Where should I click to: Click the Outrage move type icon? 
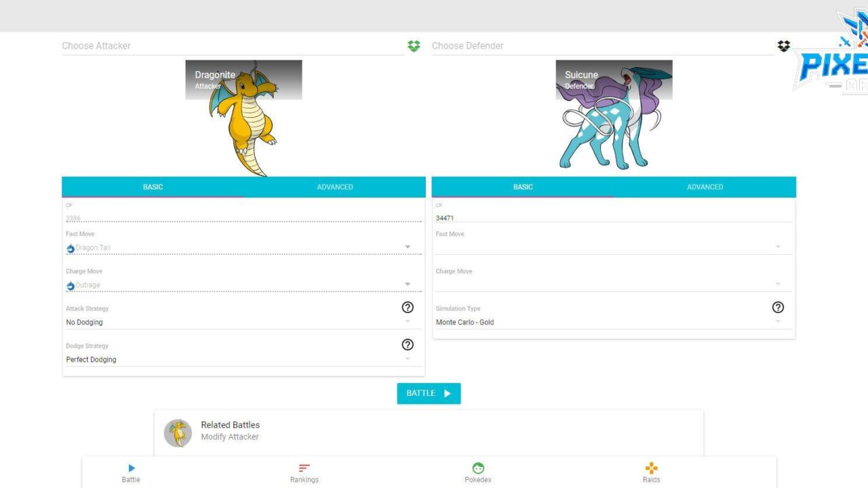click(x=71, y=285)
